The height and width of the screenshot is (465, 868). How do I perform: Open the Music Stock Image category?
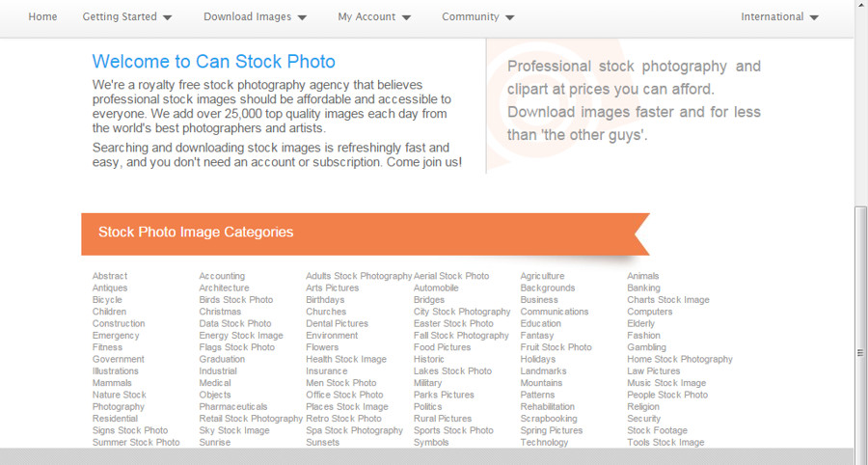pos(665,383)
